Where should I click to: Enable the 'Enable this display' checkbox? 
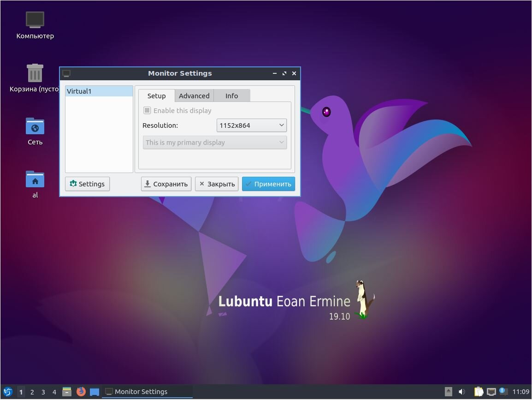click(148, 110)
